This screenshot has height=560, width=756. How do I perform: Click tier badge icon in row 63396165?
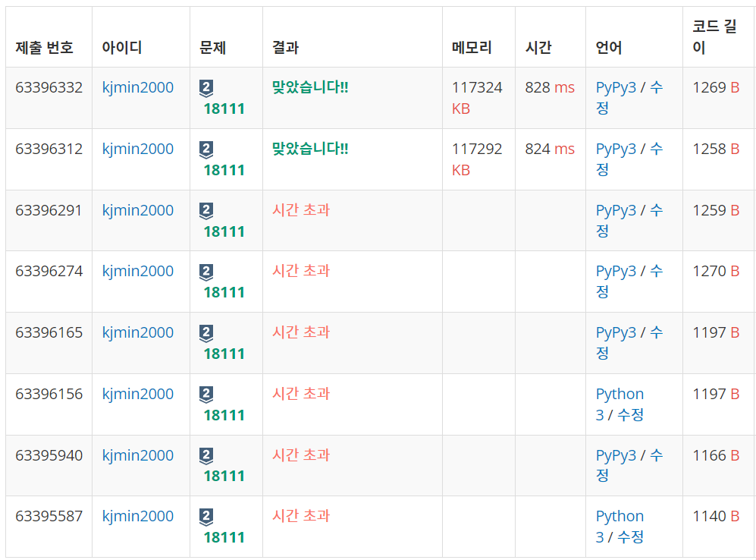click(206, 333)
